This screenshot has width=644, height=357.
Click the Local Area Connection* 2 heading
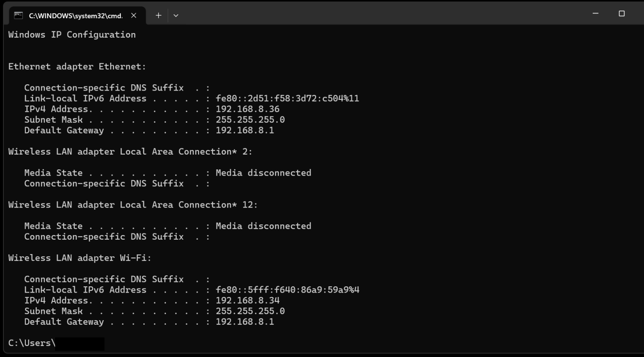[x=130, y=152]
